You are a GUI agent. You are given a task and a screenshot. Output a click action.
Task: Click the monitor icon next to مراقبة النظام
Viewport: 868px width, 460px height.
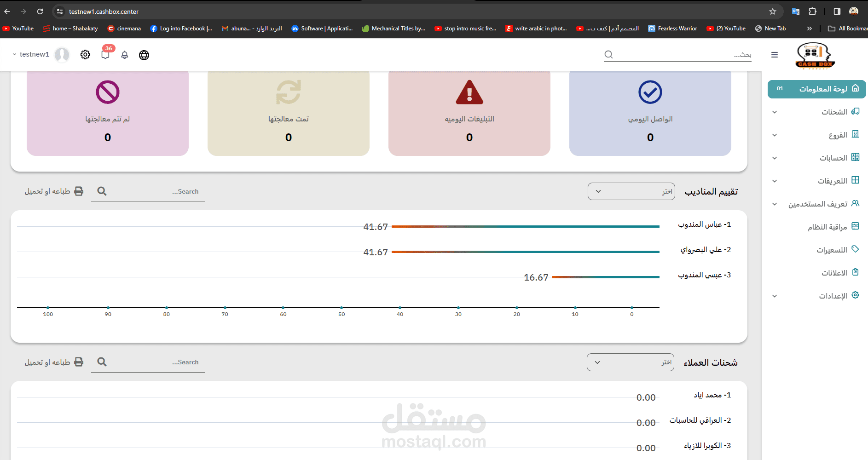[856, 226]
